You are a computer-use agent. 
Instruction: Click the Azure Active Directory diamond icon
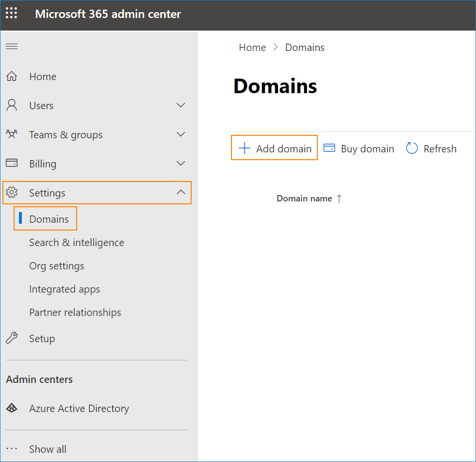coord(12,408)
